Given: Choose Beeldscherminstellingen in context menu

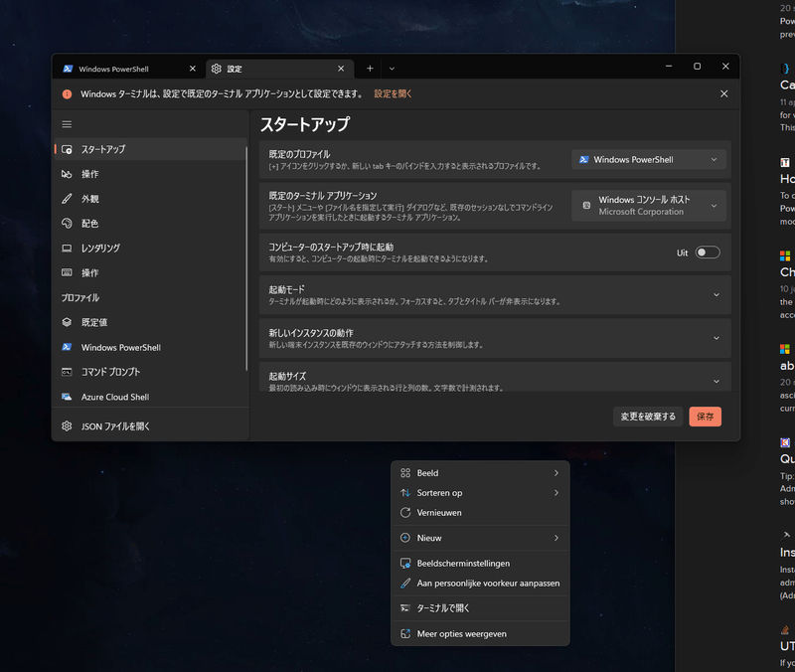Looking at the screenshot, I should tap(480, 563).
